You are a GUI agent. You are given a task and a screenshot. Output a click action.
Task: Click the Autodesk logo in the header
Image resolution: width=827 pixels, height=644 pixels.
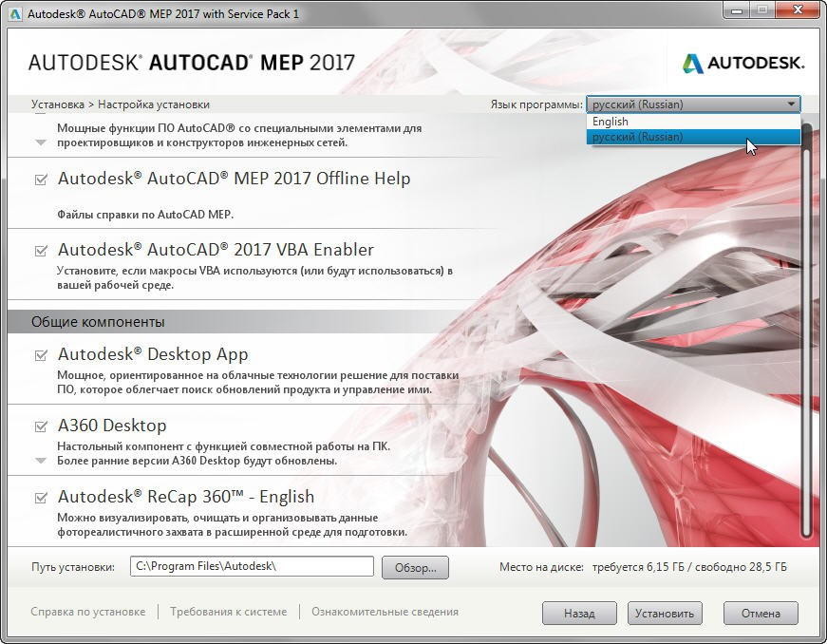(x=743, y=64)
